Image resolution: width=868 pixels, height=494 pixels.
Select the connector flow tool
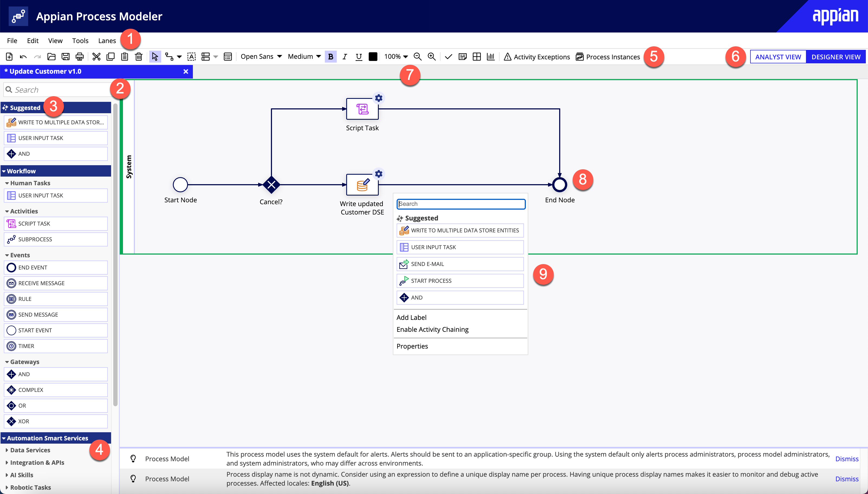169,57
